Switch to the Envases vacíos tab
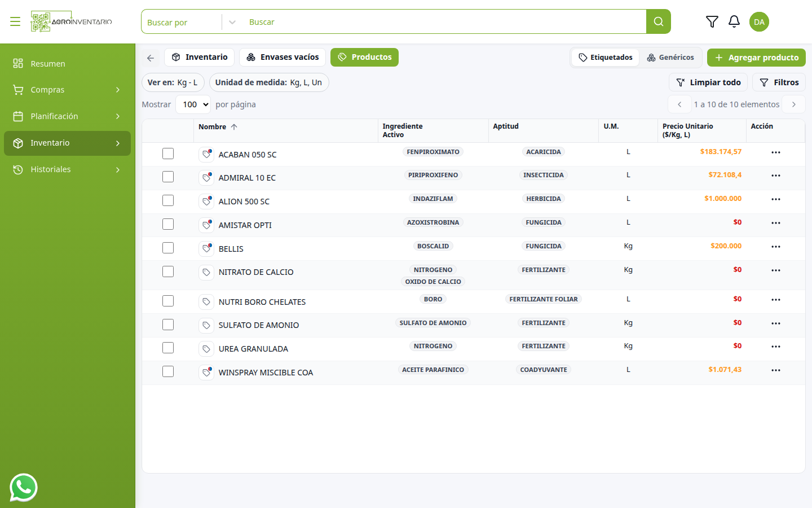The image size is (812, 508). [x=283, y=57]
